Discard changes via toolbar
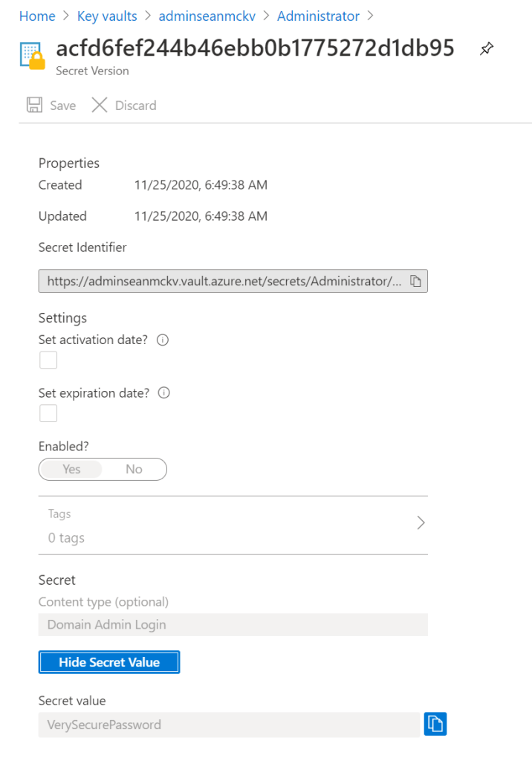This screenshot has height=761, width=532. coord(124,106)
